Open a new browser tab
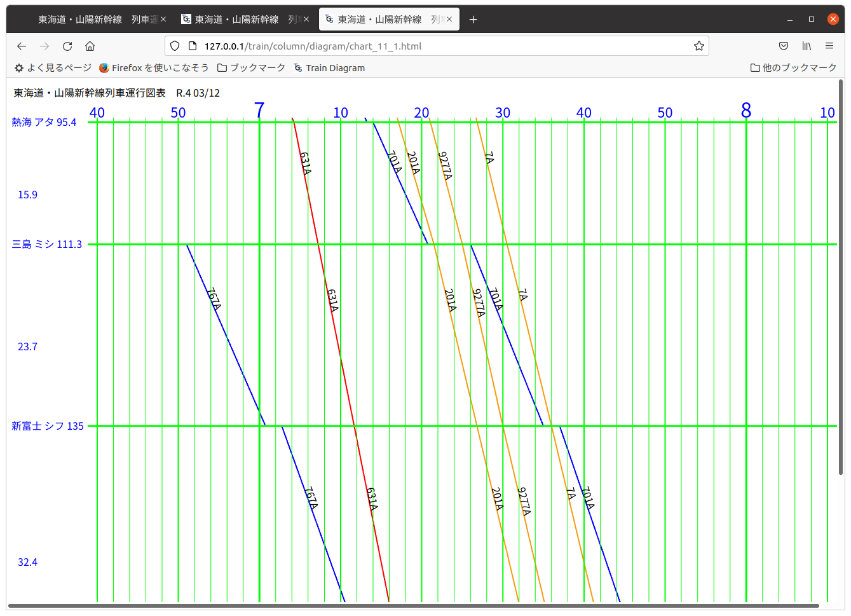851x616 pixels. [473, 20]
